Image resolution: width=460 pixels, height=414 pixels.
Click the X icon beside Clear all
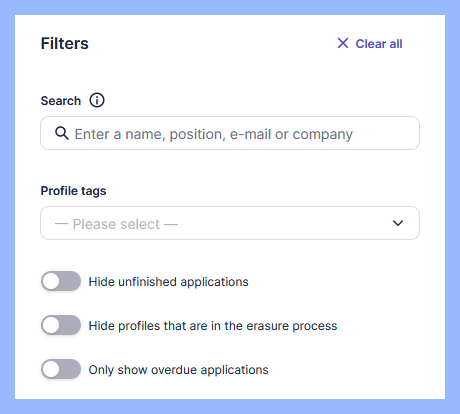tap(343, 43)
